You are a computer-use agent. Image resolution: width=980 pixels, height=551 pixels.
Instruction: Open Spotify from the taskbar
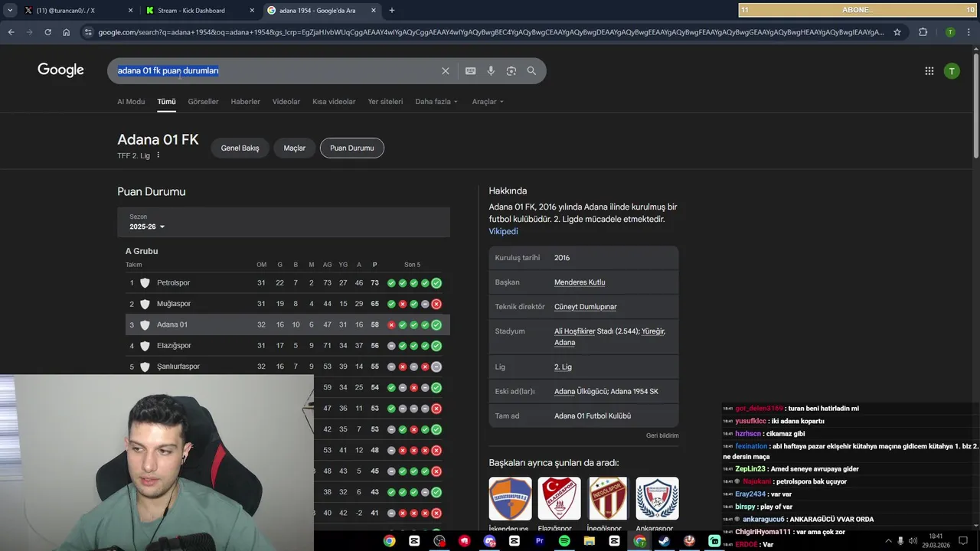click(564, 541)
